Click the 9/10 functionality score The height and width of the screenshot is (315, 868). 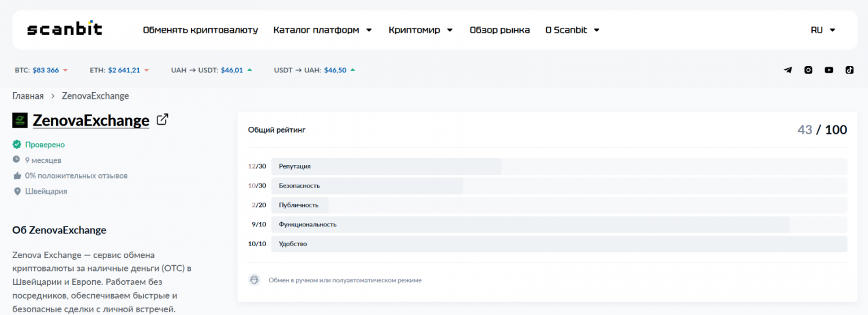pyautogui.click(x=259, y=225)
